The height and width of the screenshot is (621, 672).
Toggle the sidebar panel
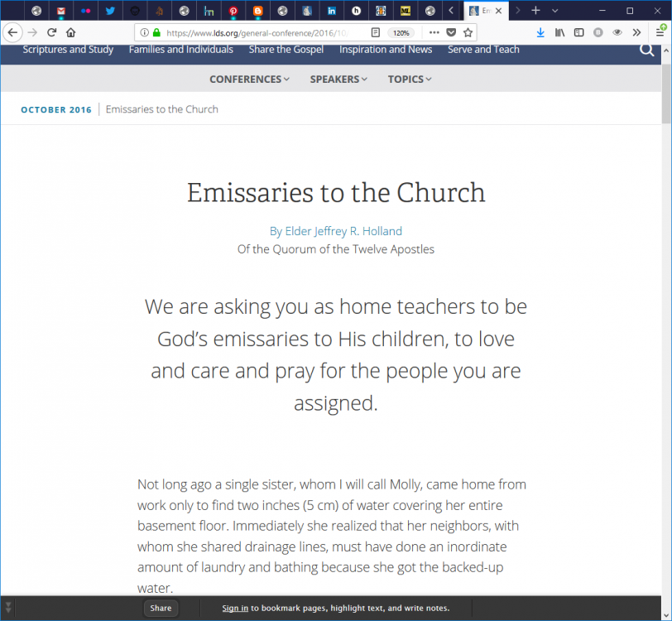tap(579, 32)
